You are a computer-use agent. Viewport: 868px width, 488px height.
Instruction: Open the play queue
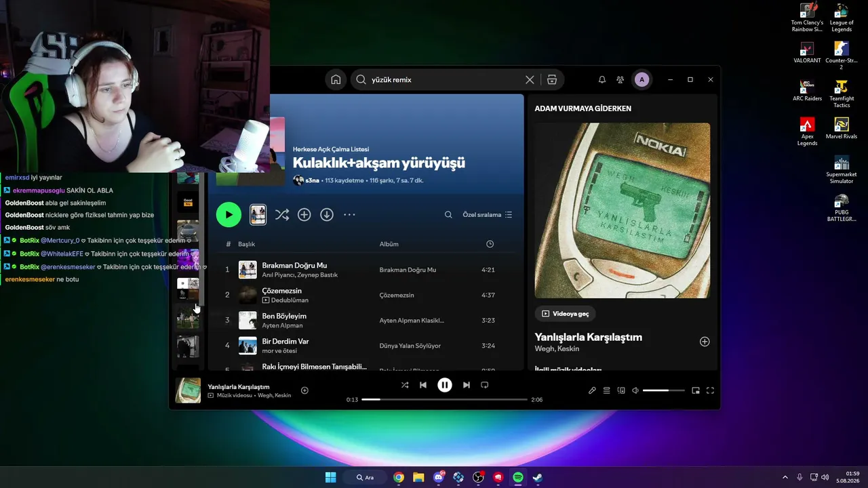(607, 390)
